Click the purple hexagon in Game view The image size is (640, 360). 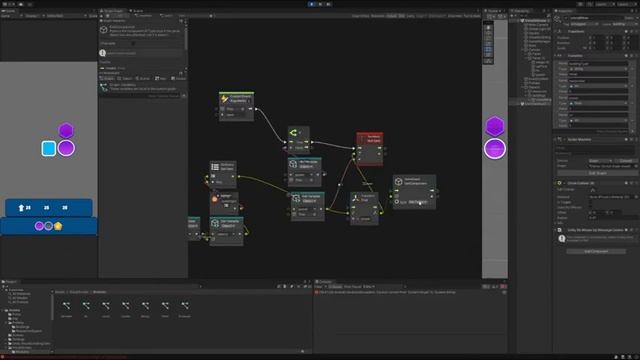66,131
